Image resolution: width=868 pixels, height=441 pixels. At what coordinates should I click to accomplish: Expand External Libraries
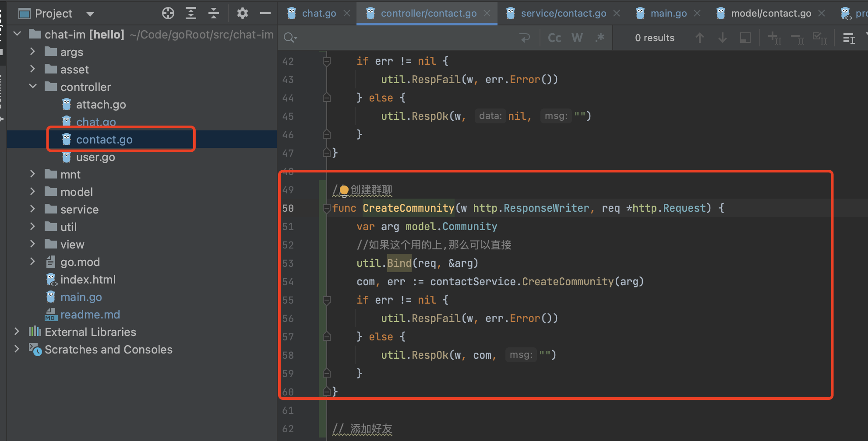[x=17, y=332]
